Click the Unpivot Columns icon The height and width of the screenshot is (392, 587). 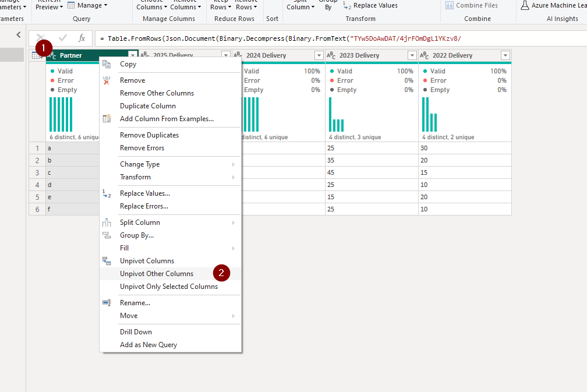[107, 261]
